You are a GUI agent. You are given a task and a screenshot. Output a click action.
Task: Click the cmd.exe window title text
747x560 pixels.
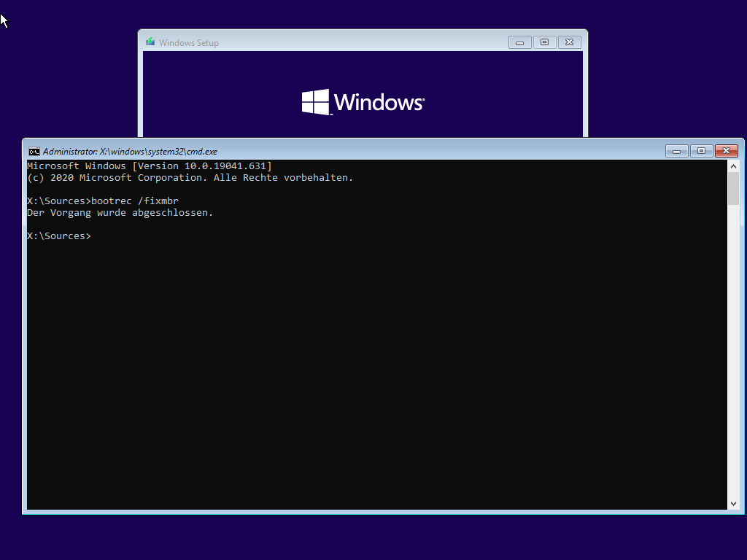(130, 152)
